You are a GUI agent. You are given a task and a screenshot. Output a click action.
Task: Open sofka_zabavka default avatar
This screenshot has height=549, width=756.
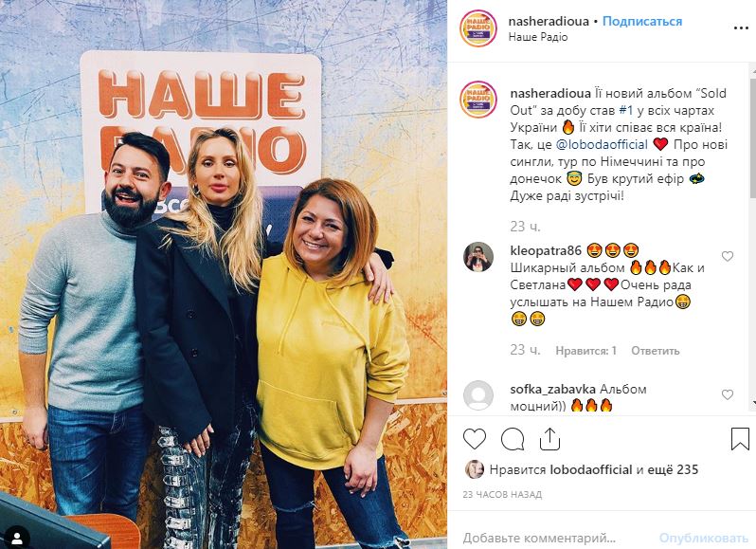coord(478,395)
